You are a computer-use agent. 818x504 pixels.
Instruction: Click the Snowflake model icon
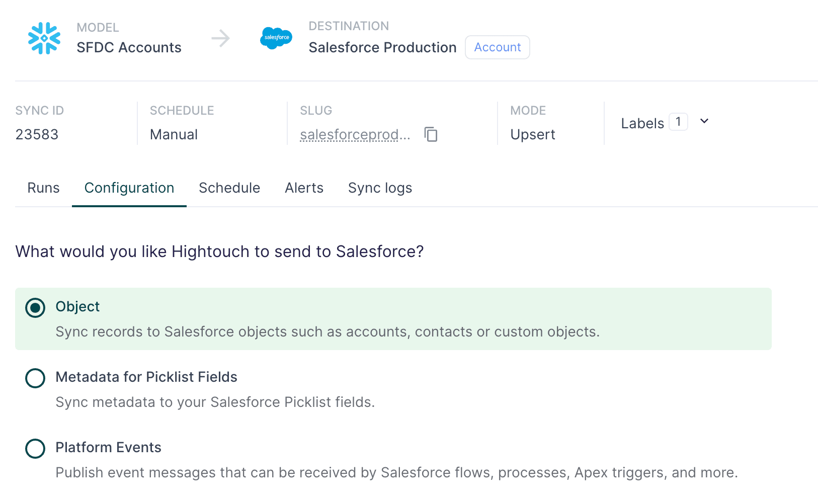(x=44, y=38)
